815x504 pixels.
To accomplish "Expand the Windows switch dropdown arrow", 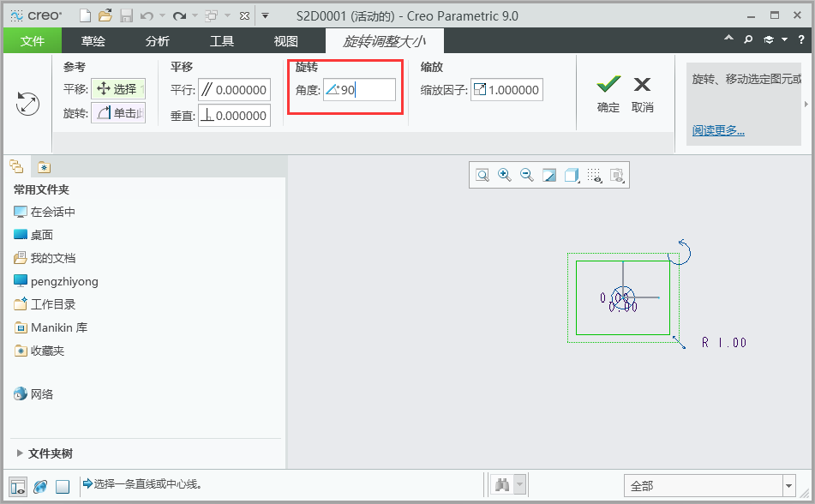I will 227,16.
